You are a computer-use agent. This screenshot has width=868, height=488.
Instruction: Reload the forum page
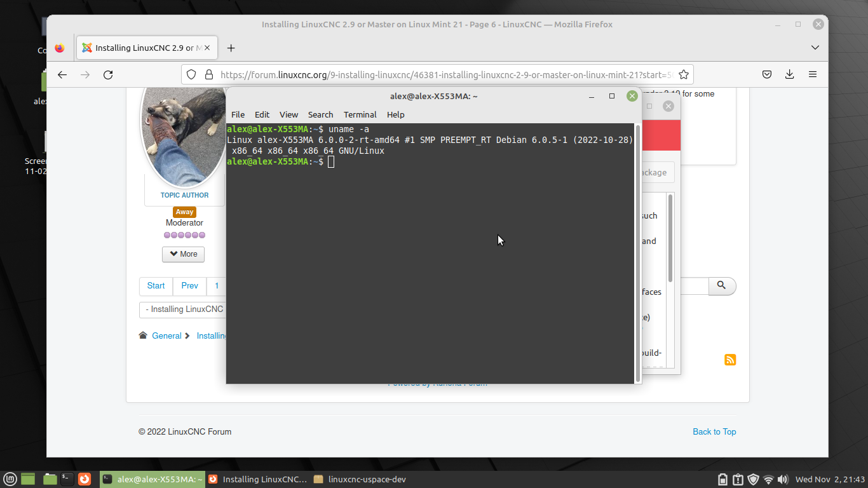pos(108,74)
